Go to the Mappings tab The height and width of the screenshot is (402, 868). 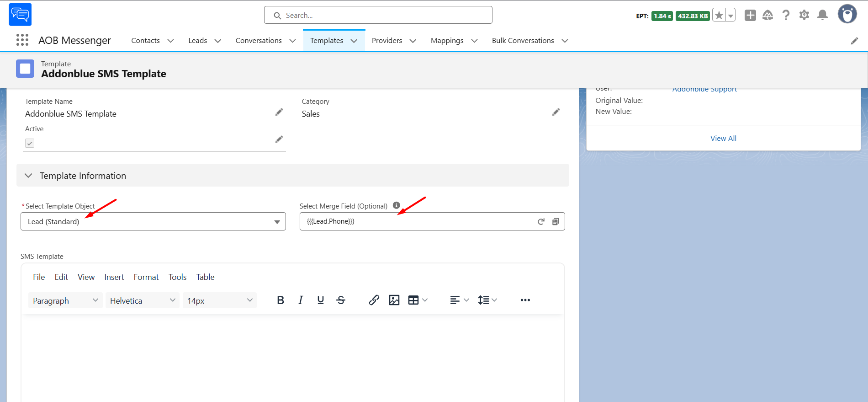click(x=447, y=41)
